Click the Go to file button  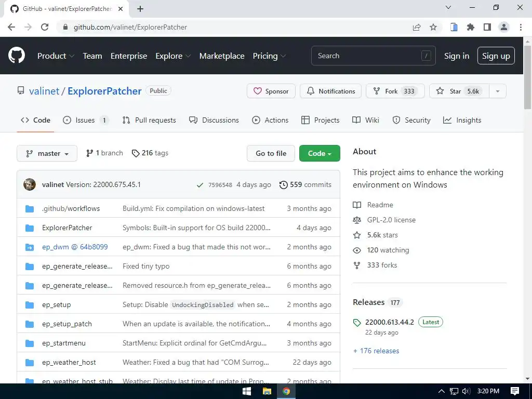(x=271, y=153)
